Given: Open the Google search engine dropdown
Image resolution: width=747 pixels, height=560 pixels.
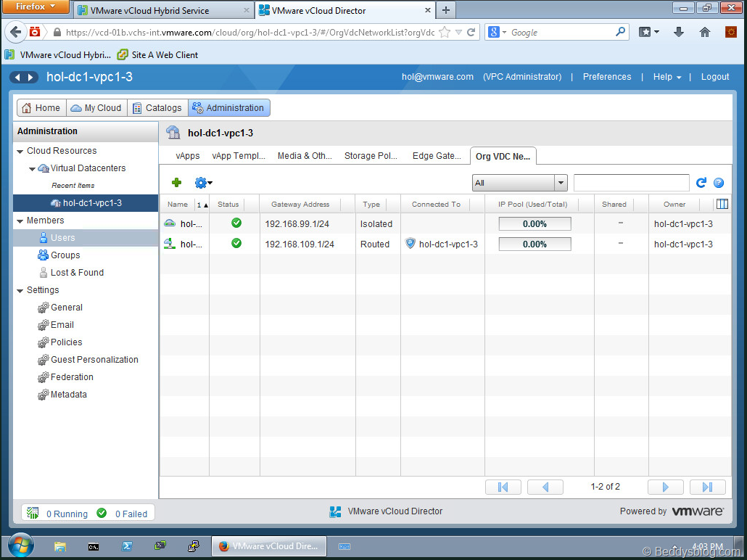Looking at the screenshot, I should [x=497, y=33].
